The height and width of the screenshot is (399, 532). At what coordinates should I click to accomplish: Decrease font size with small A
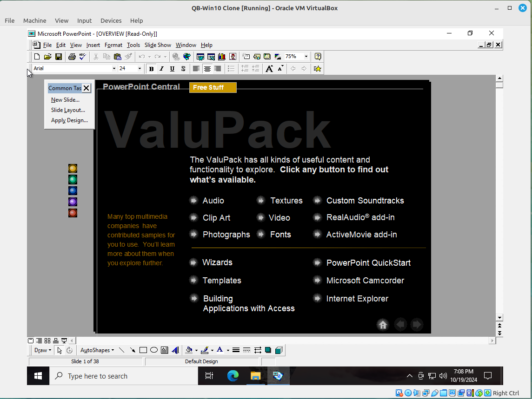[280, 69]
